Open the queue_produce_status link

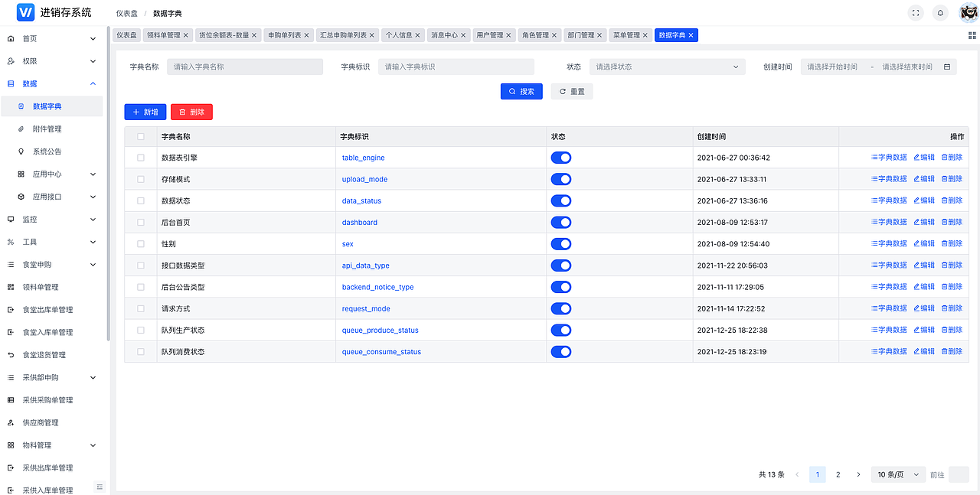pyautogui.click(x=380, y=331)
